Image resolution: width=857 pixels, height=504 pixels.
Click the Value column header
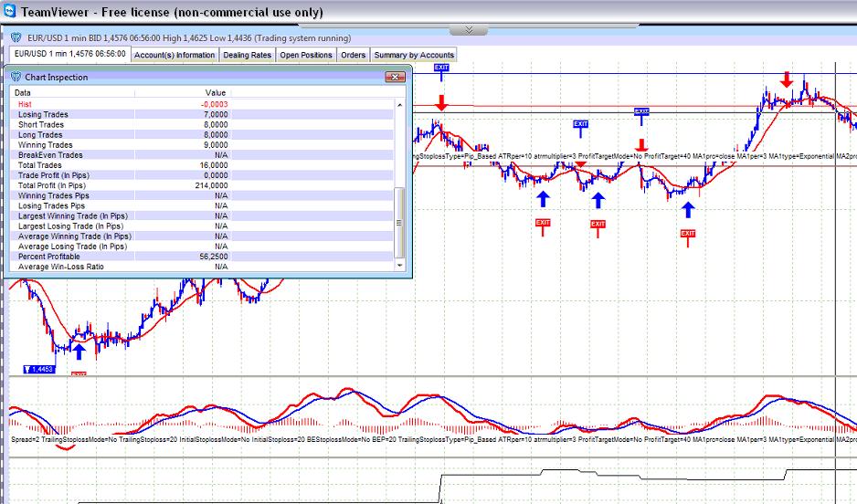point(216,93)
